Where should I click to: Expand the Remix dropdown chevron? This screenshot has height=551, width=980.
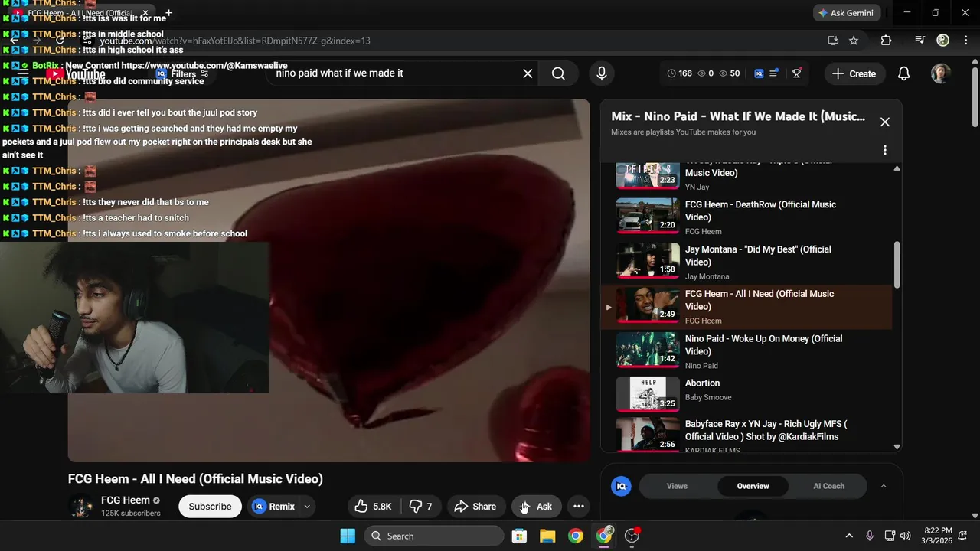[307, 507]
